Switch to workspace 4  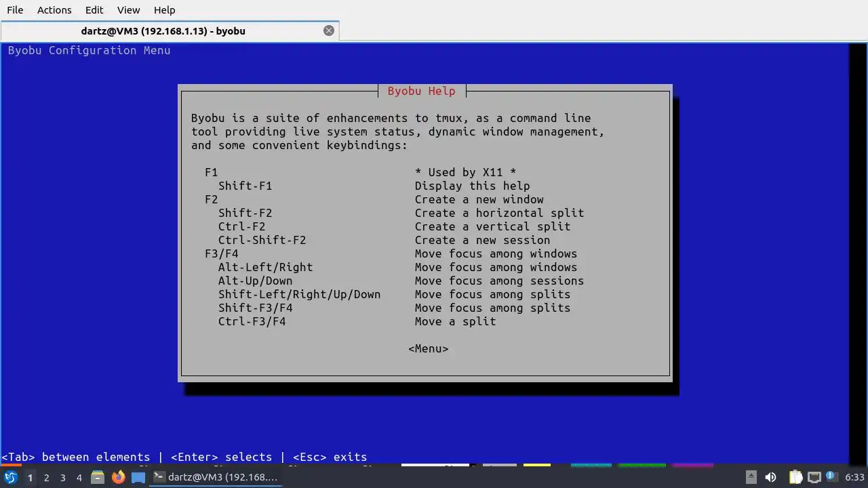79,477
